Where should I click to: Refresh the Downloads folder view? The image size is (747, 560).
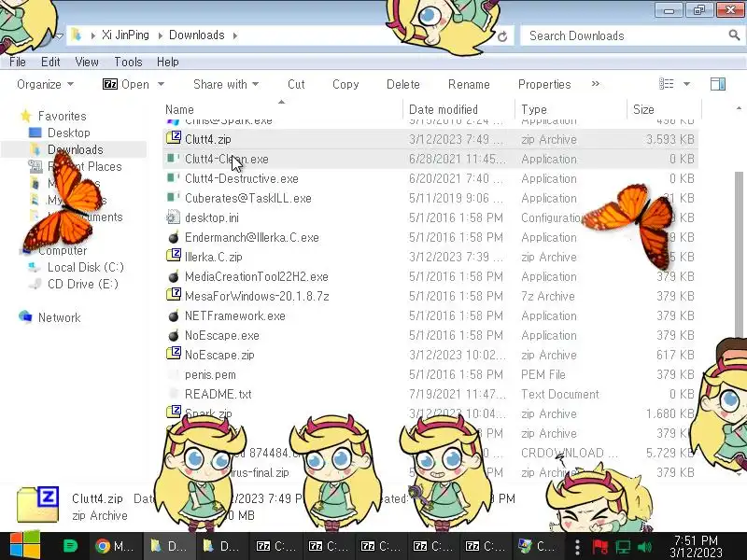(x=502, y=36)
